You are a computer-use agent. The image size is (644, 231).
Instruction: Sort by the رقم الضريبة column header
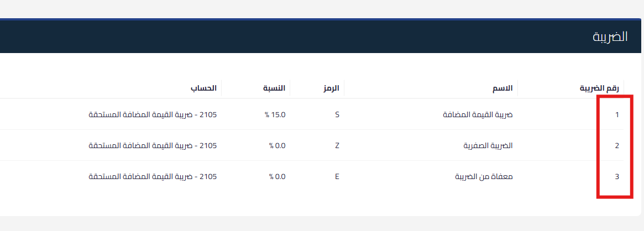click(599, 88)
